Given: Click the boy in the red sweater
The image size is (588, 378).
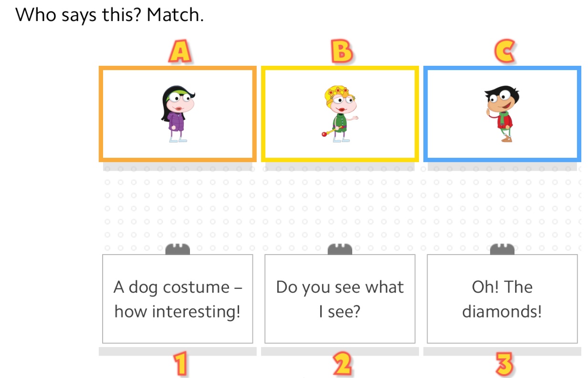Looking at the screenshot, I should pyautogui.click(x=501, y=113).
